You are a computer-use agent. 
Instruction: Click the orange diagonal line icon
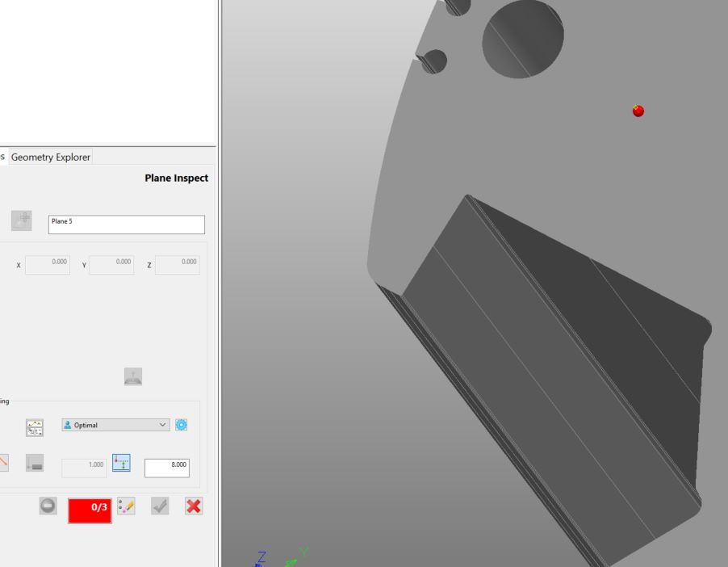[4, 463]
